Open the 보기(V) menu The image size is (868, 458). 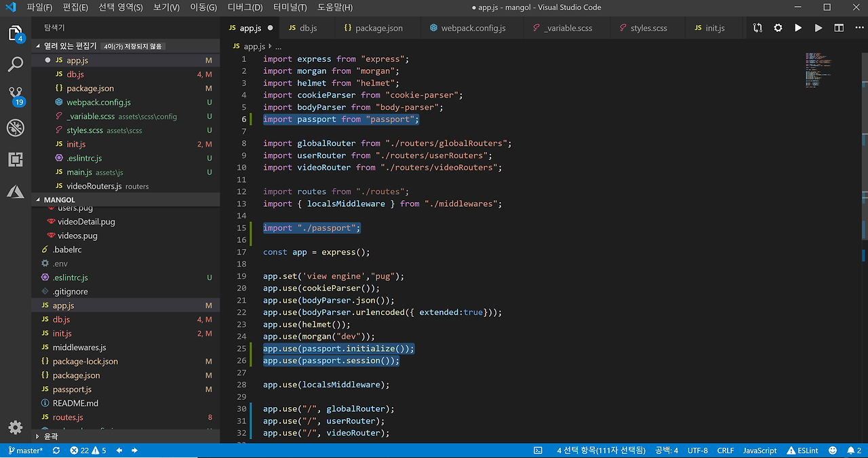pos(166,7)
